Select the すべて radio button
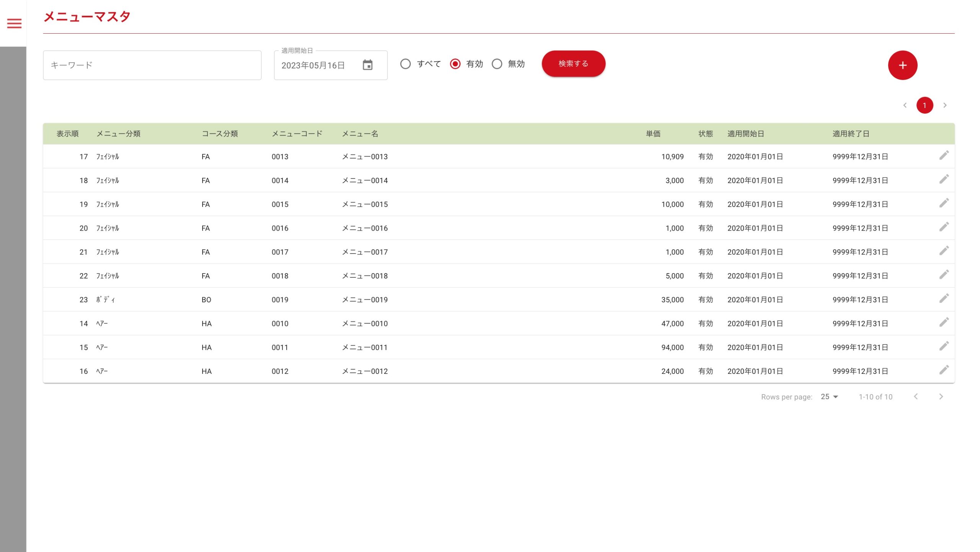 405,64
